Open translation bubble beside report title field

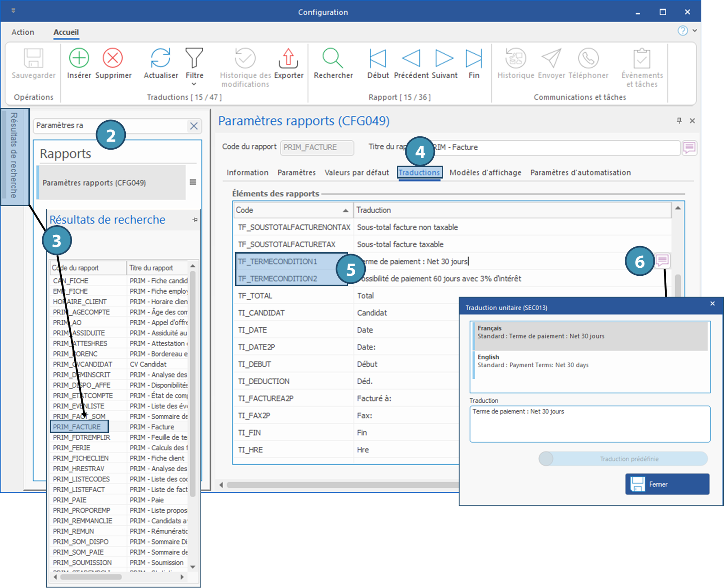pyautogui.click(x=689, y=148)
